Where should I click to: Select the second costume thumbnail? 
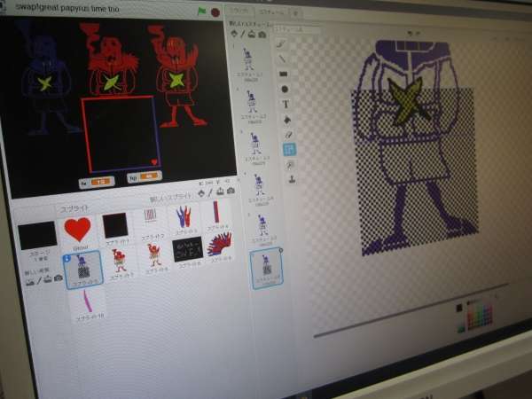pos(253,105)
